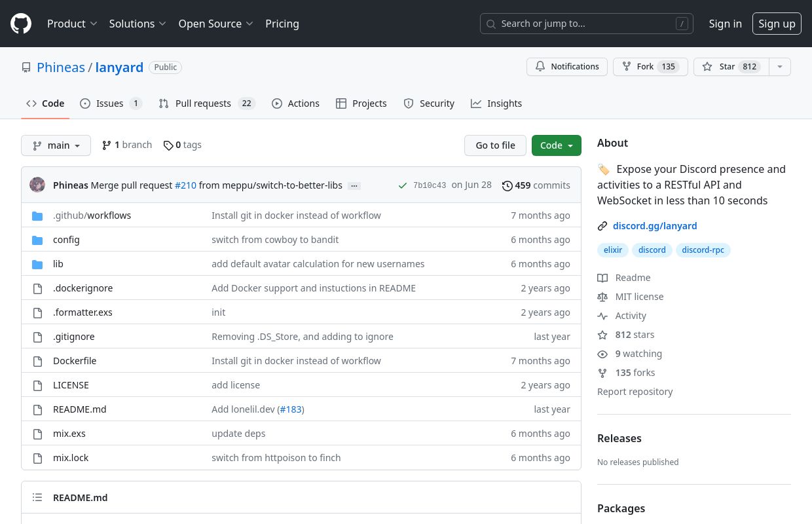The height and width of the screenshot is (524, 812).
Task: Fork the repository with Fork button
Action: pyautogui.click(x=650, y=67)
